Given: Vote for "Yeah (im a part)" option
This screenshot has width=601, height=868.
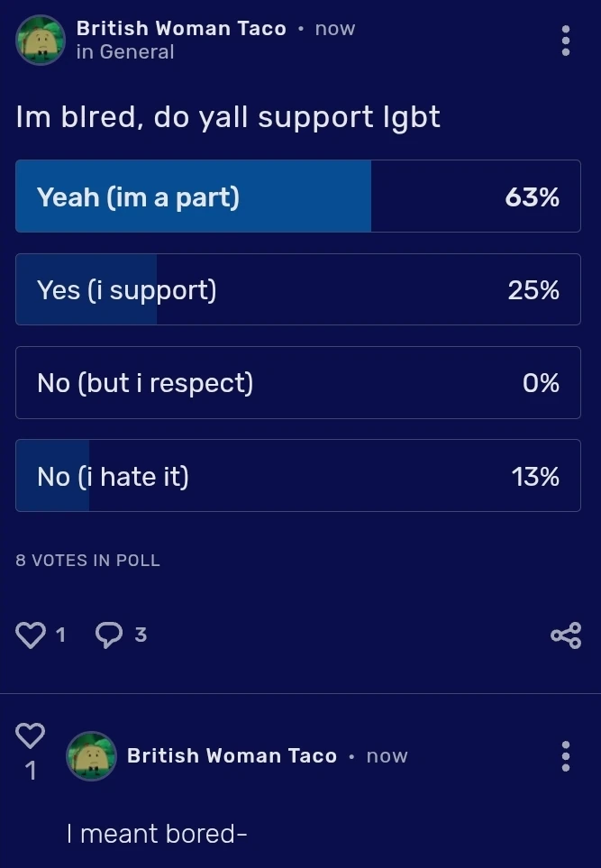Looking at the screenshot, I should (297, 196).
